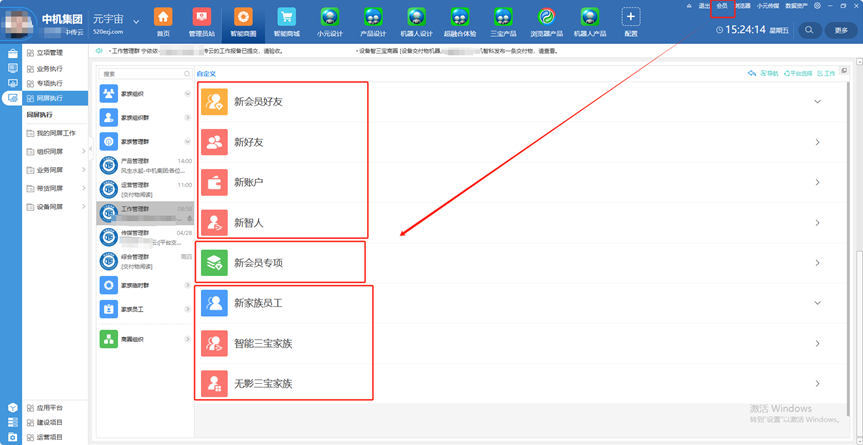Open the 小元设计 app icon
This screenshot has width=863, height=445.
point(330,17)
